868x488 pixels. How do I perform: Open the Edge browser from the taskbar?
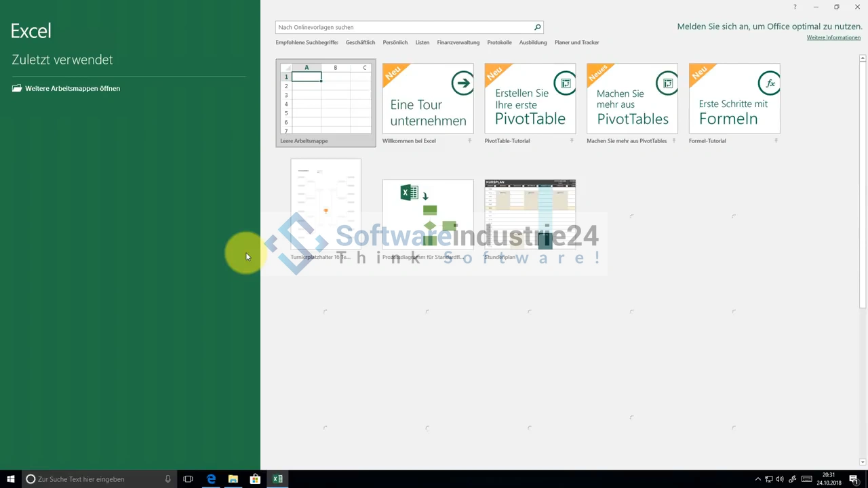211,479
